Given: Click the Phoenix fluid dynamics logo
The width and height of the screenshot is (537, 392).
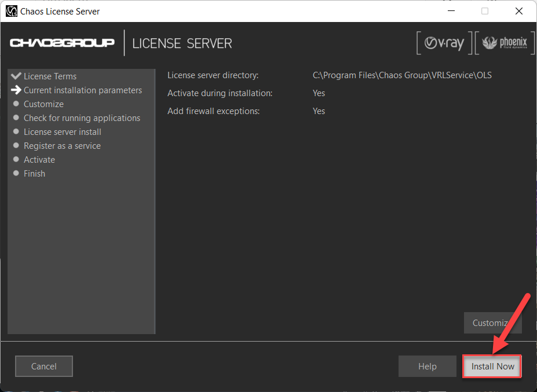Looking at the screenshot, I should point(505,43).
